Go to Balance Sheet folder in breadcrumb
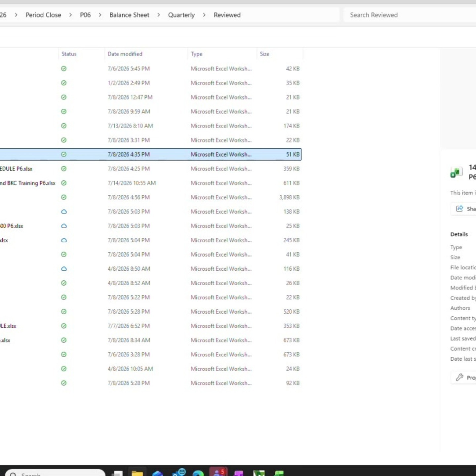 [129, 15]
